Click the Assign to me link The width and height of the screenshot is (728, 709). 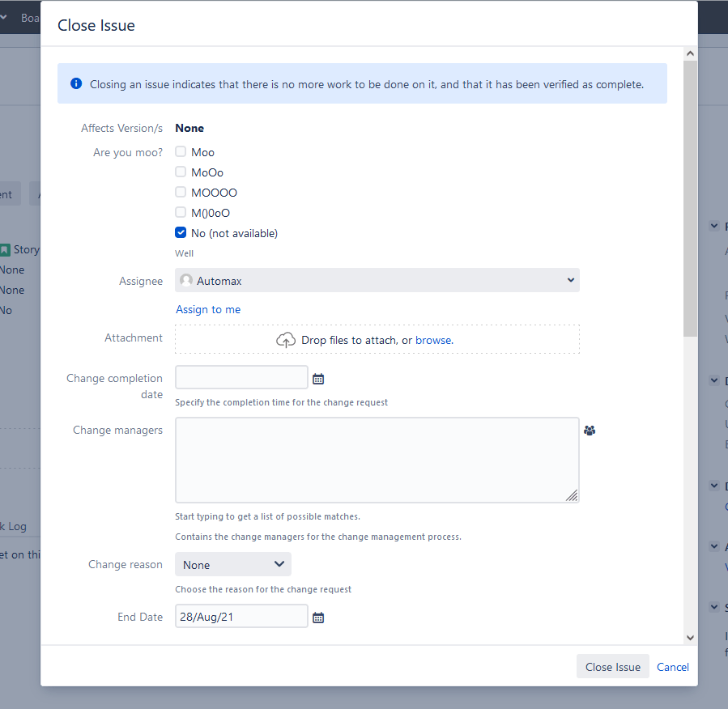(208, 309)
